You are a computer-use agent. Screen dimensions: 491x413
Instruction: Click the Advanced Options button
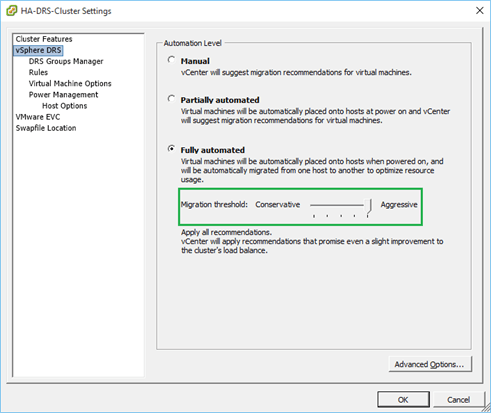coord(430,364)
